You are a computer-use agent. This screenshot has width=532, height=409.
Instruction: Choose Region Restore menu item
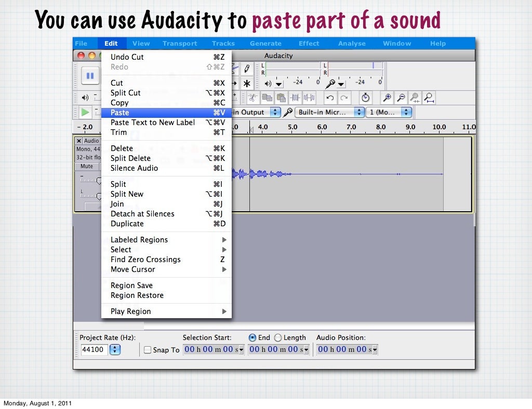166,295
